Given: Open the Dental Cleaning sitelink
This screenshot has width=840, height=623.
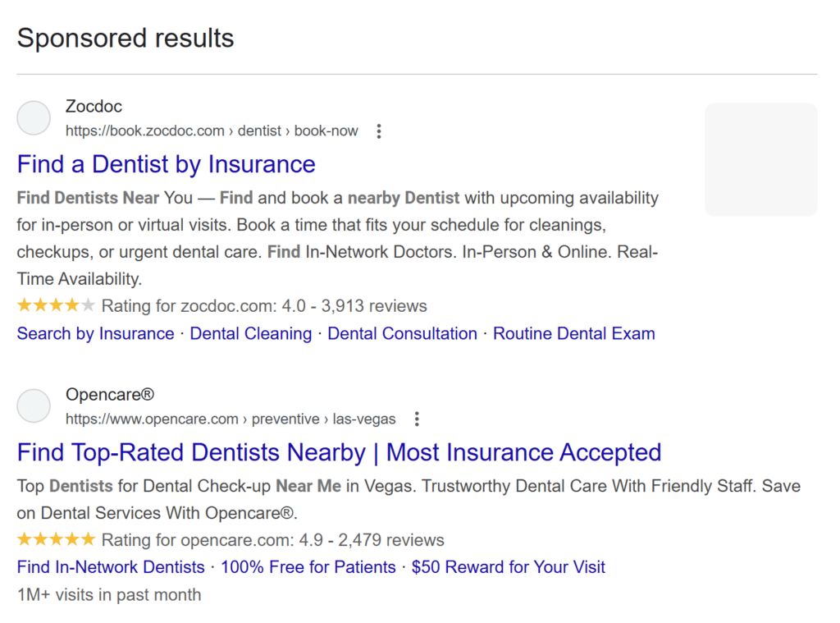Looking at the screenshot, I should pyautogui.click(x=251, y=333).
